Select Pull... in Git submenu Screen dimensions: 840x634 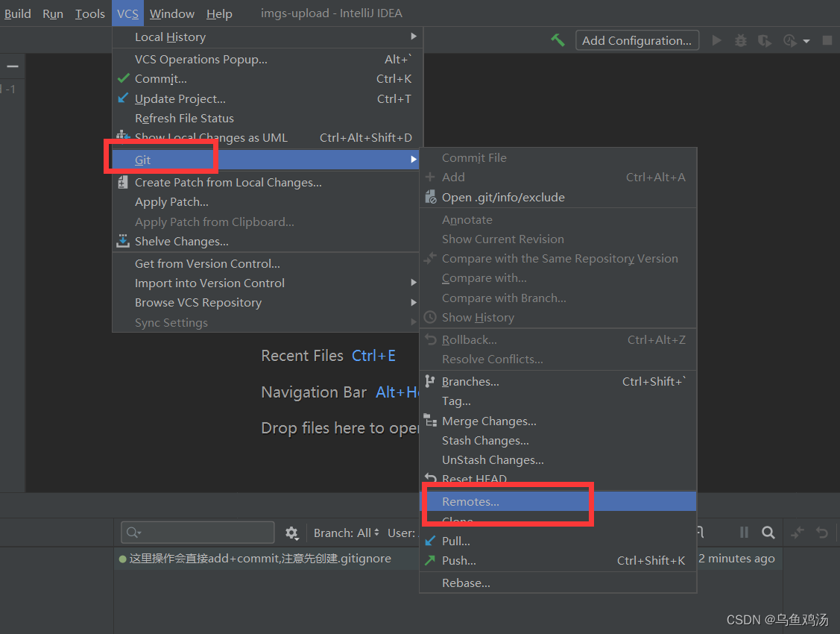click(x=558, y=541)
